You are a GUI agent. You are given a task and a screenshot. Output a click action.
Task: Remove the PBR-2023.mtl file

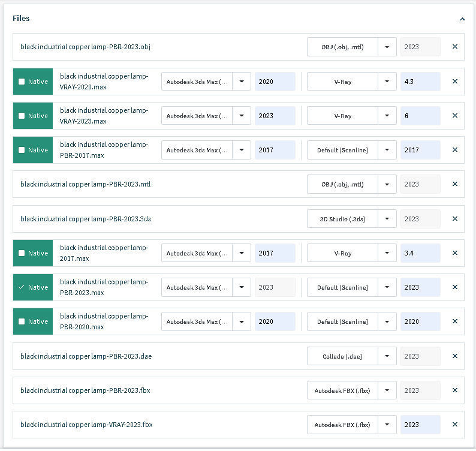coord(455,184)
